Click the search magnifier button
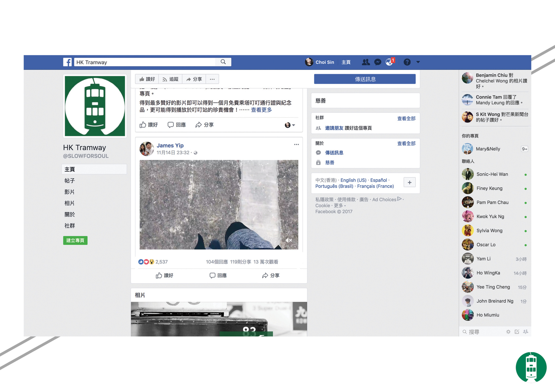 223,62
